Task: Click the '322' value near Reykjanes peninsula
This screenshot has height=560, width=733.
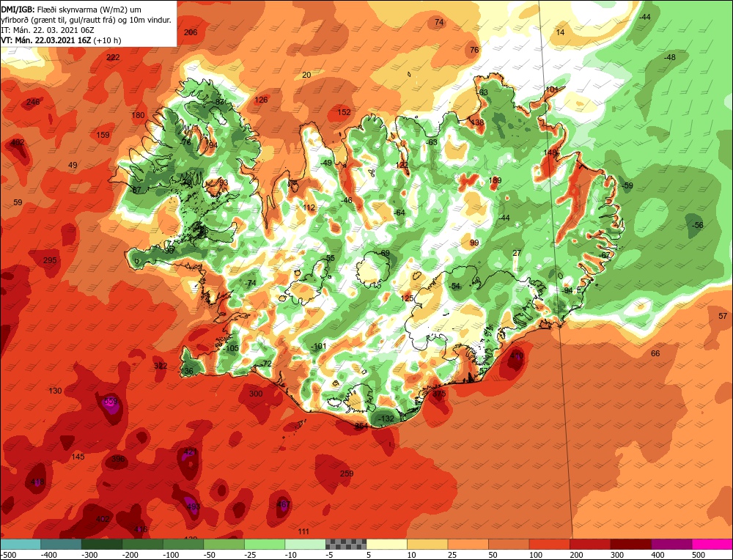Action: coord(161,366)
